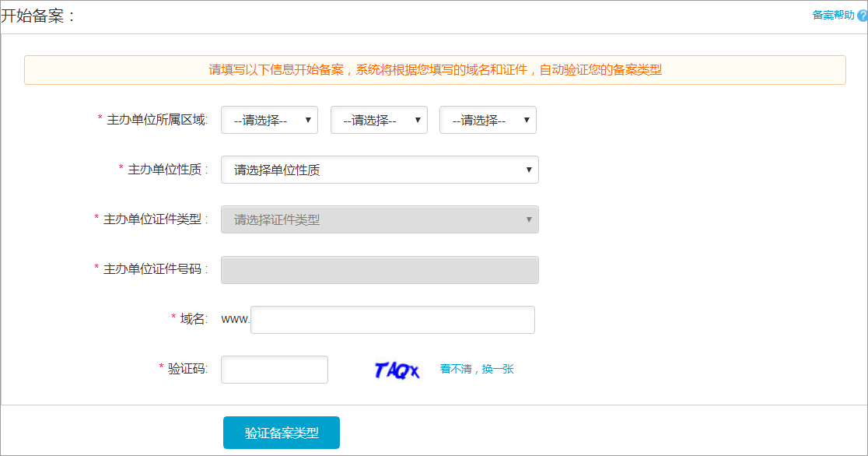Focus the 域名 text field after www.
Image resolution: width=868 pixels, height=456 pixels.
[x=392, y=319]
